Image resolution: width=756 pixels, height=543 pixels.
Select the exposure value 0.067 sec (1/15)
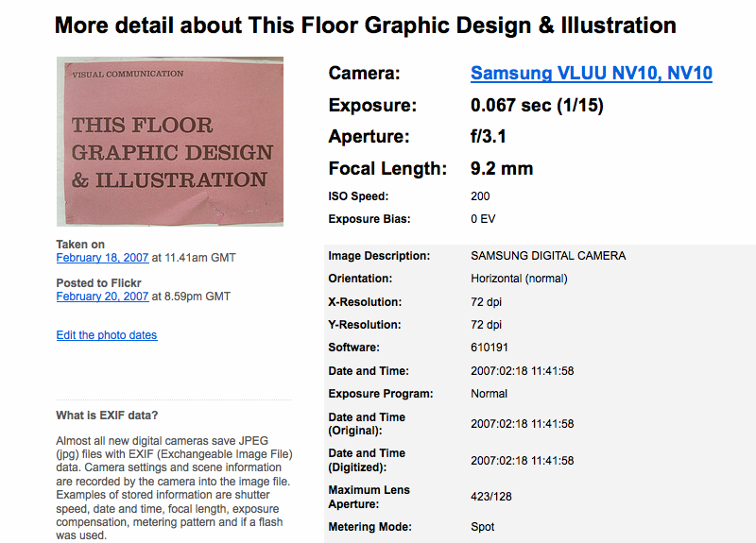pyautogui.click(x=537, y=106)
